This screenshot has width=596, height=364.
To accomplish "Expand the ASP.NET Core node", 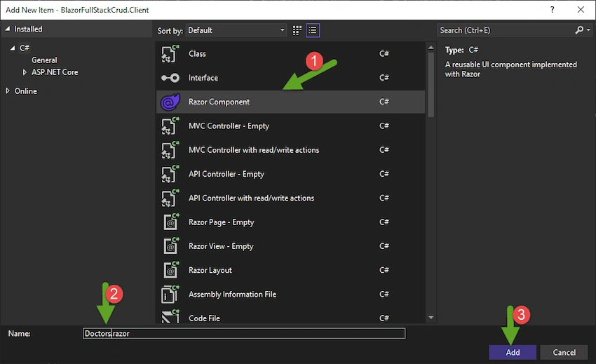I will 25,72.
